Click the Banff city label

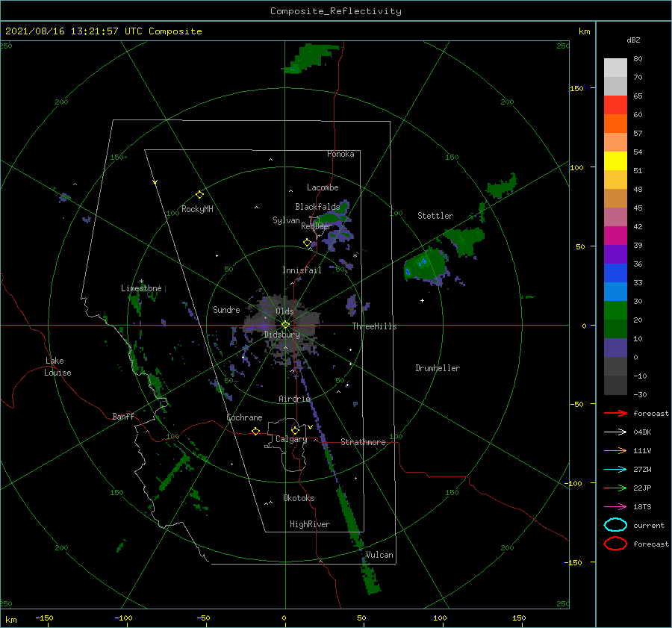[123, 416]
